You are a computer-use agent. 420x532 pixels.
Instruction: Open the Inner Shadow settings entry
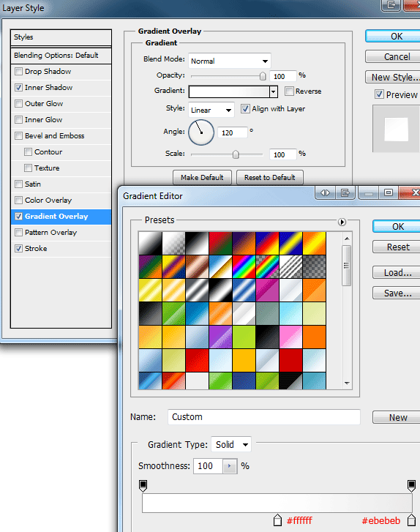point(48,88)
